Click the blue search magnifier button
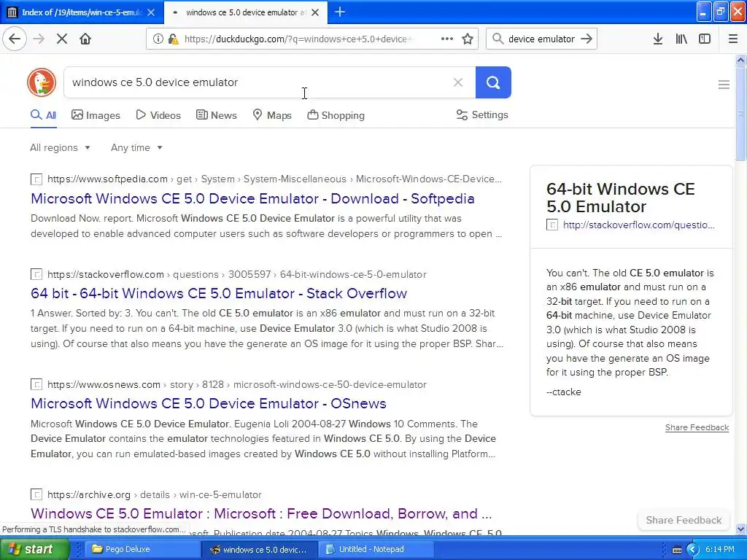The width and height of the screenshot is (747, 560). pyautogui.click(x=493, y=82)
